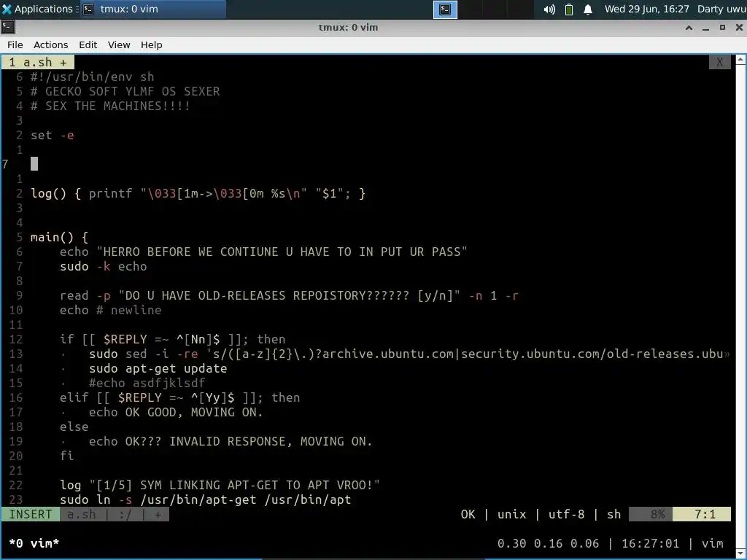Open the notification bell icon
This screenshot has height=560, width=747.
point(588,9)
